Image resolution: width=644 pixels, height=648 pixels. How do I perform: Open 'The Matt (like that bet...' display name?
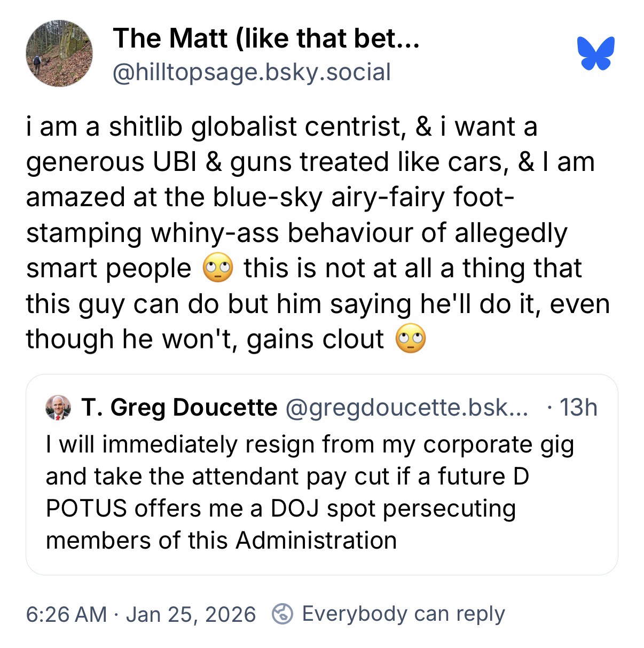tap(266, 38)
